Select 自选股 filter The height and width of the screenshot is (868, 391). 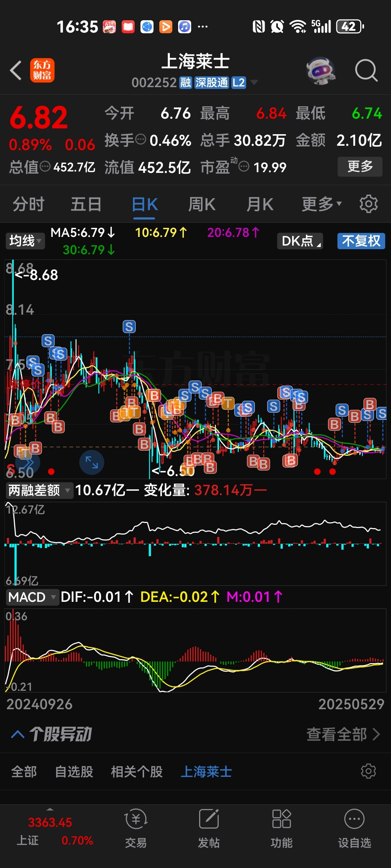(74, 771)
